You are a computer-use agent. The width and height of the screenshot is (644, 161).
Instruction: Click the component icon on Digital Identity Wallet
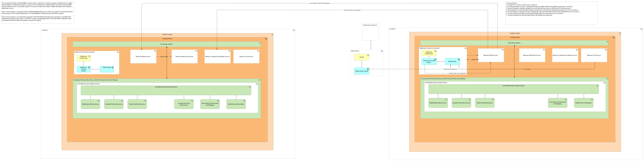(x=368, y=69)
